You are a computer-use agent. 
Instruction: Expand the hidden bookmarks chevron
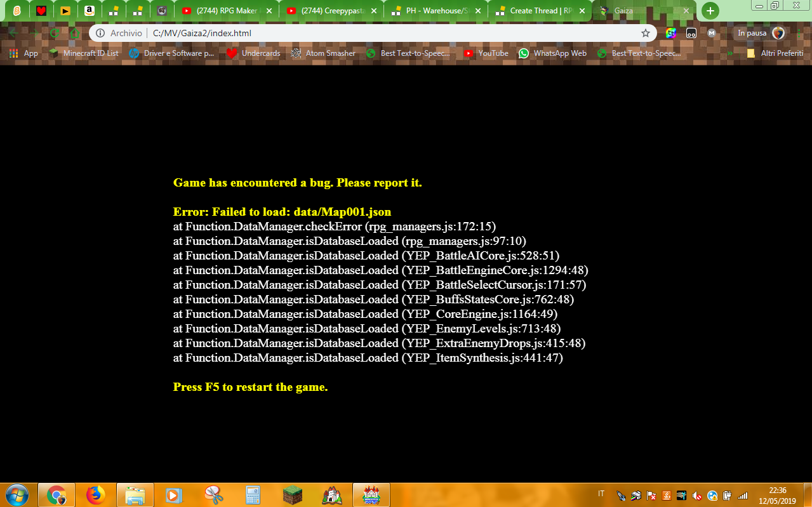click(x=730, y=53)
